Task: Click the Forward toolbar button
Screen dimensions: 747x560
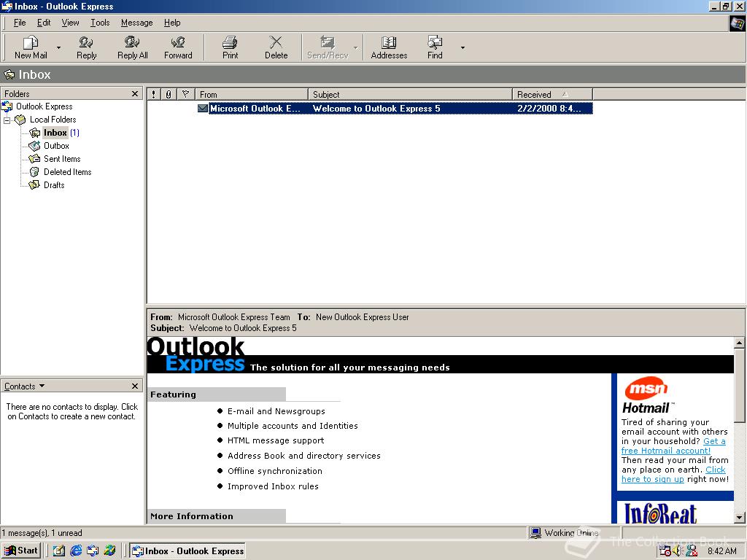Action: (178, 47)
